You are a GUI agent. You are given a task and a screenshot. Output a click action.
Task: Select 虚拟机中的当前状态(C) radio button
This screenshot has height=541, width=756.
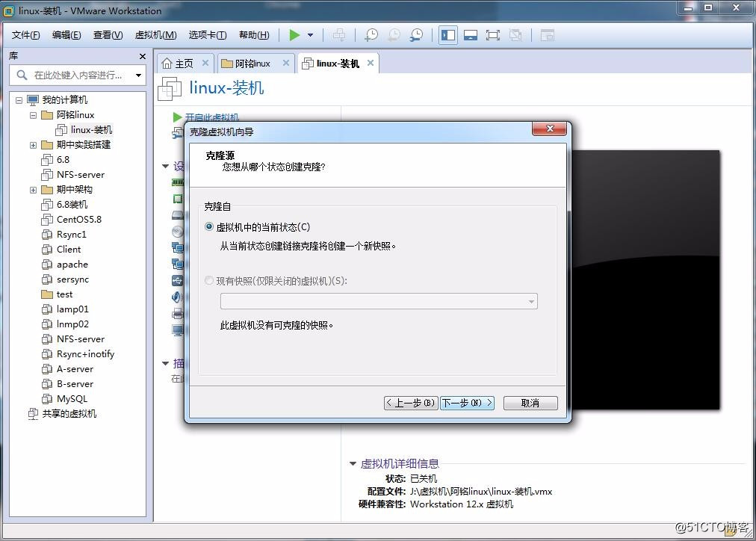coord(208,226)
